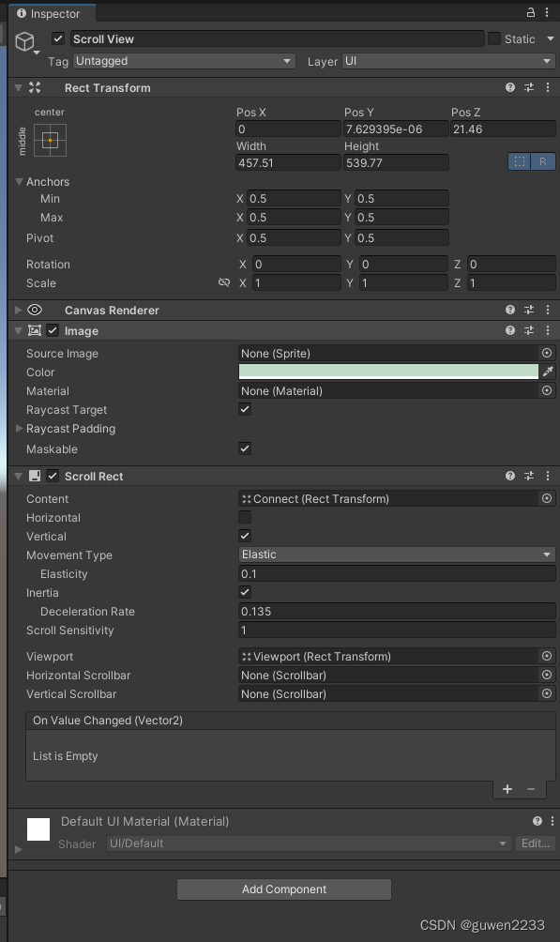Enable the Horizontal checkbox in Scroll Rect
This screenshot has height=942, width=560.
(x=245, y=517)
